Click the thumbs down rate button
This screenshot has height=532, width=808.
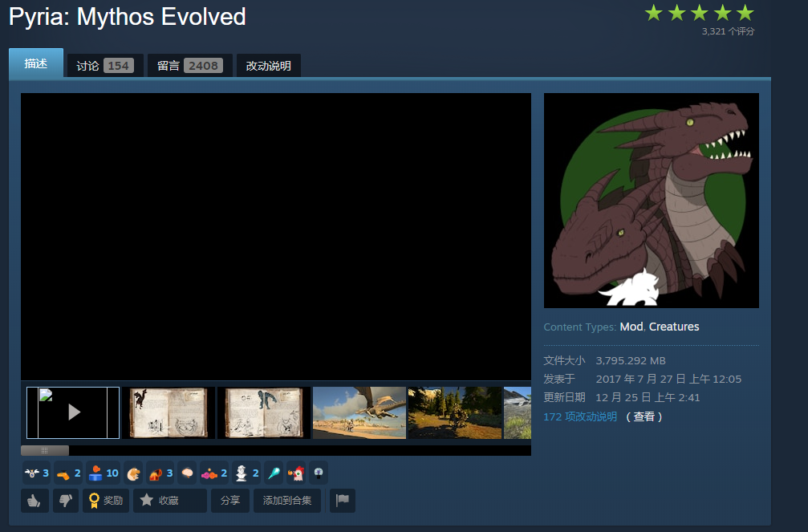66,501
